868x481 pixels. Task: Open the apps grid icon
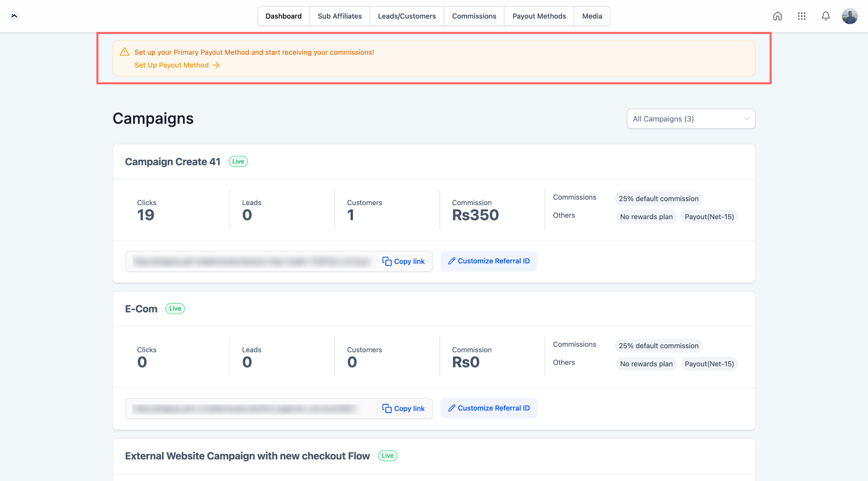(802, 16)
